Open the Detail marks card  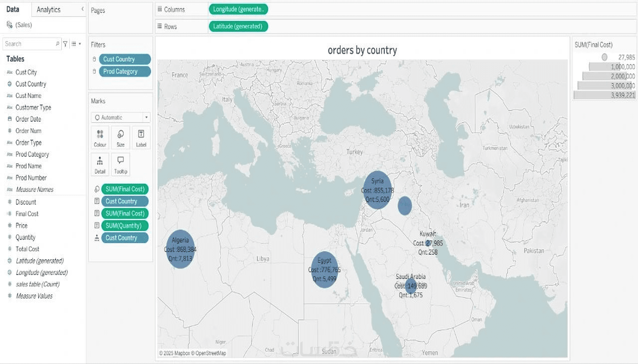[x=100, y=164]
